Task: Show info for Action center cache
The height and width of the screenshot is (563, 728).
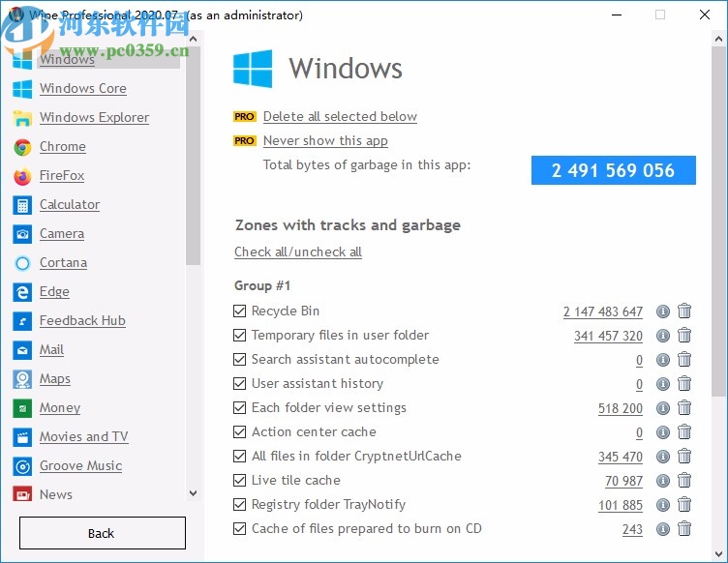Action: (x=663, y=431)
